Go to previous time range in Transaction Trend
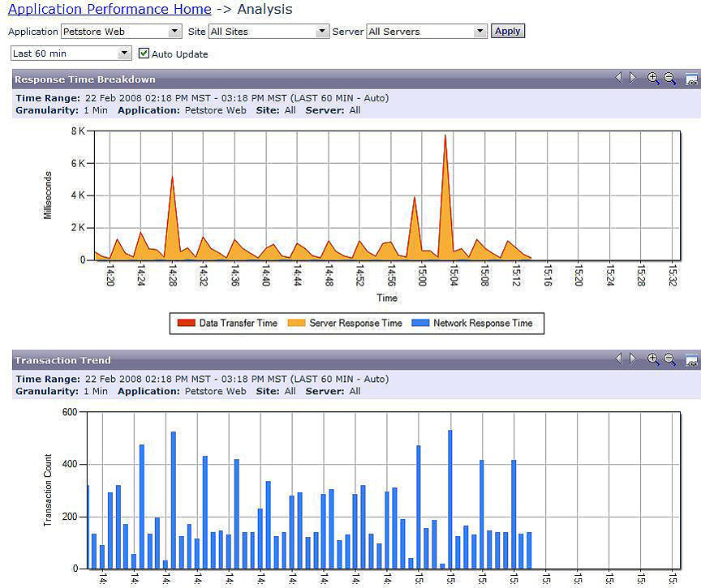 618,358
